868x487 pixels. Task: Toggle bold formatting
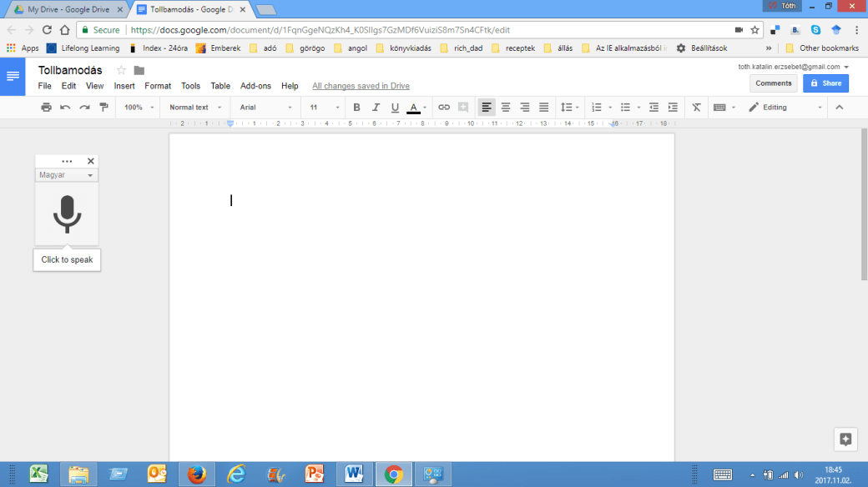pos(356,108)
